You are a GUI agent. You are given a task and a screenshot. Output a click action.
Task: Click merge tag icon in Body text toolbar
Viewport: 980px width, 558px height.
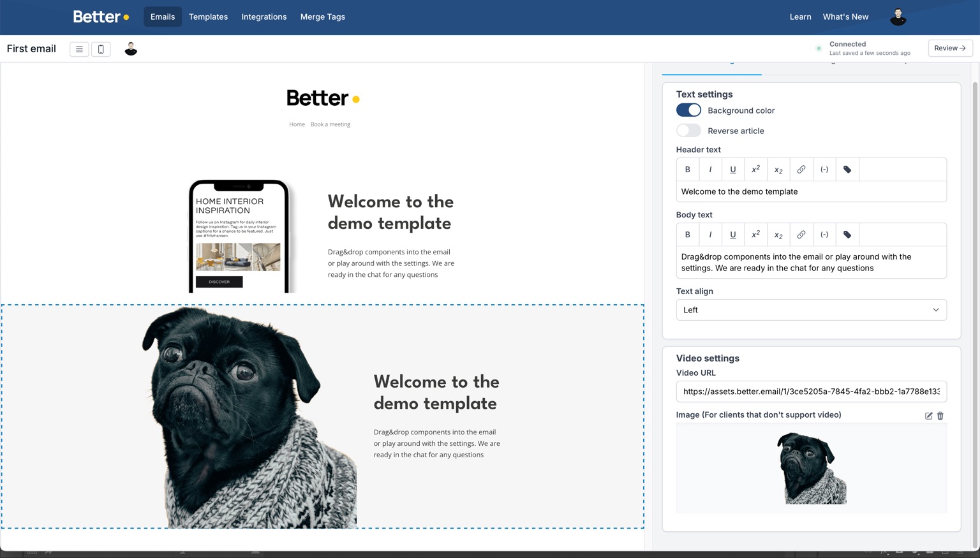[847, 235]
